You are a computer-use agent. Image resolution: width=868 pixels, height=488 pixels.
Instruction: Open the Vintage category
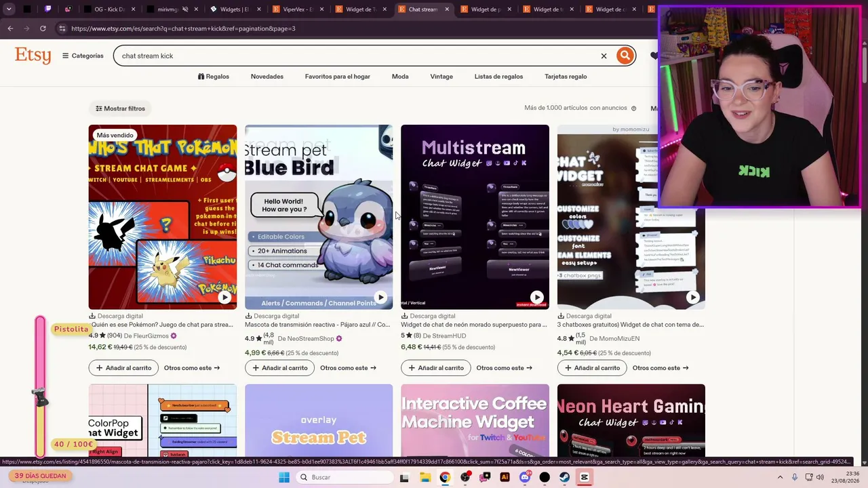click(x=441, y=77)
